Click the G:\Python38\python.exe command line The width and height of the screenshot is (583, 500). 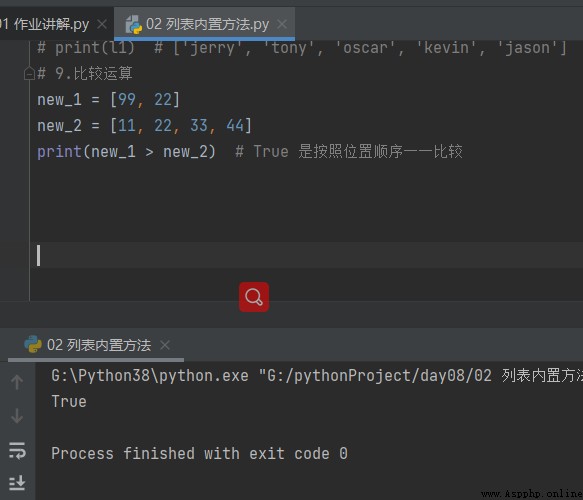click(317, 375)
